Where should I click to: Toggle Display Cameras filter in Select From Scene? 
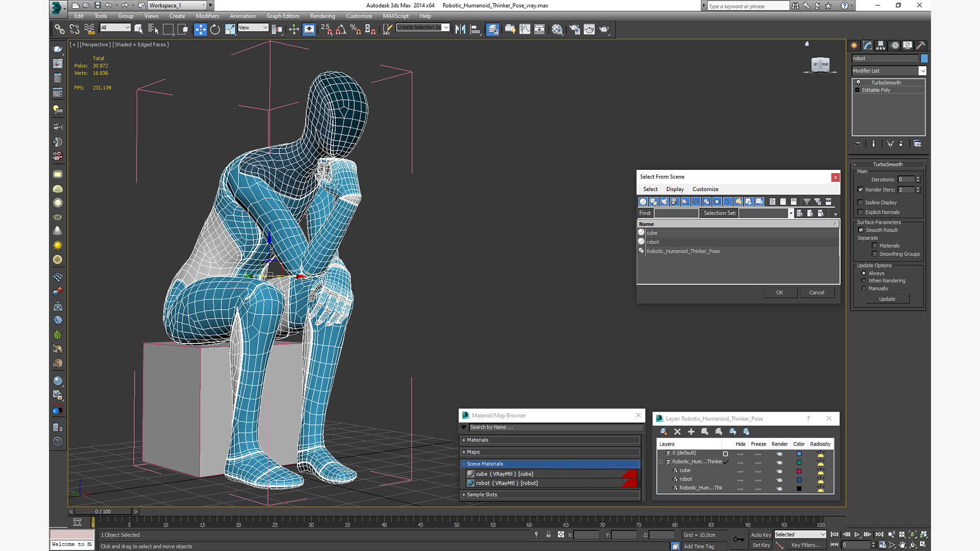[x=675, y=202]
